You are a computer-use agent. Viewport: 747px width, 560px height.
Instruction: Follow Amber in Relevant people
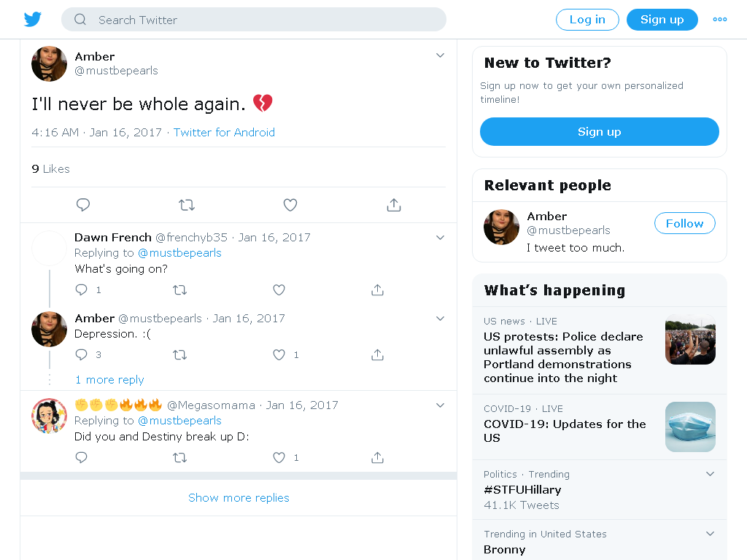tap(684, 223)
